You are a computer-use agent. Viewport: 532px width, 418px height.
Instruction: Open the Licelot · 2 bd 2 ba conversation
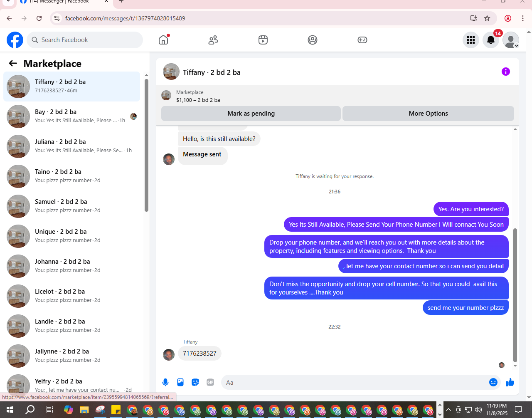point(72,296)
